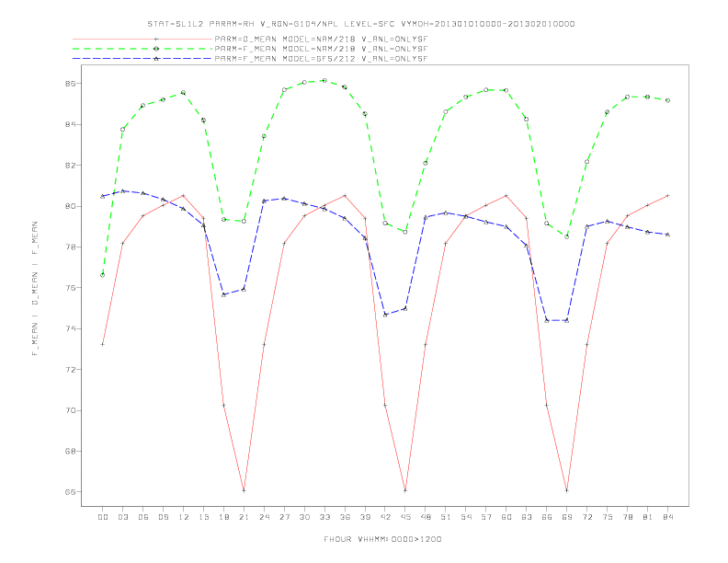Click the x-axis tick label 00
The height and width of the screenshot is (563, 728).
click(103, 517)
